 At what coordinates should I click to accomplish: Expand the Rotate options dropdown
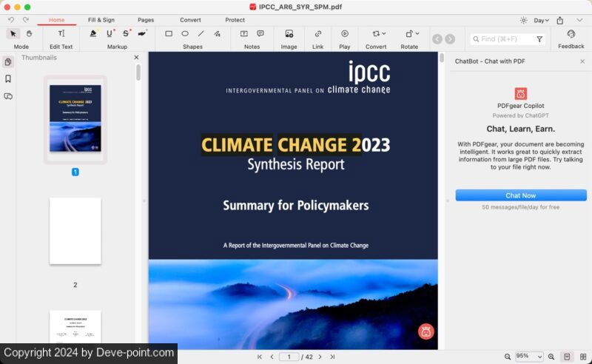coord(418,33)
